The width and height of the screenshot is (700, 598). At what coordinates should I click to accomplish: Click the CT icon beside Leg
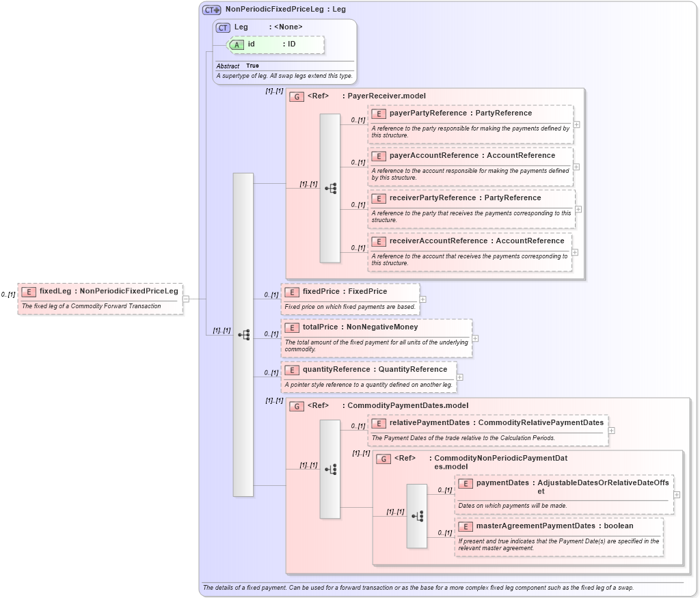click(x=223, y=27)
